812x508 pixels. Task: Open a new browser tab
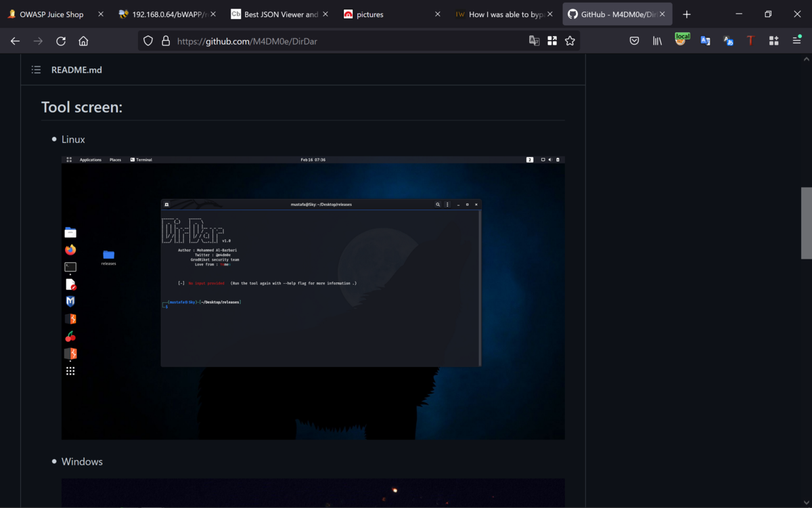click(x=687, y=14)
